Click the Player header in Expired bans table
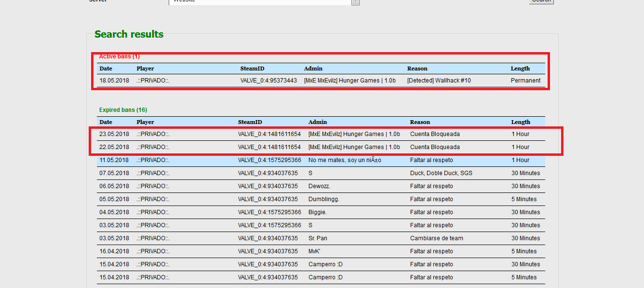644x288 pixels. 145,122
